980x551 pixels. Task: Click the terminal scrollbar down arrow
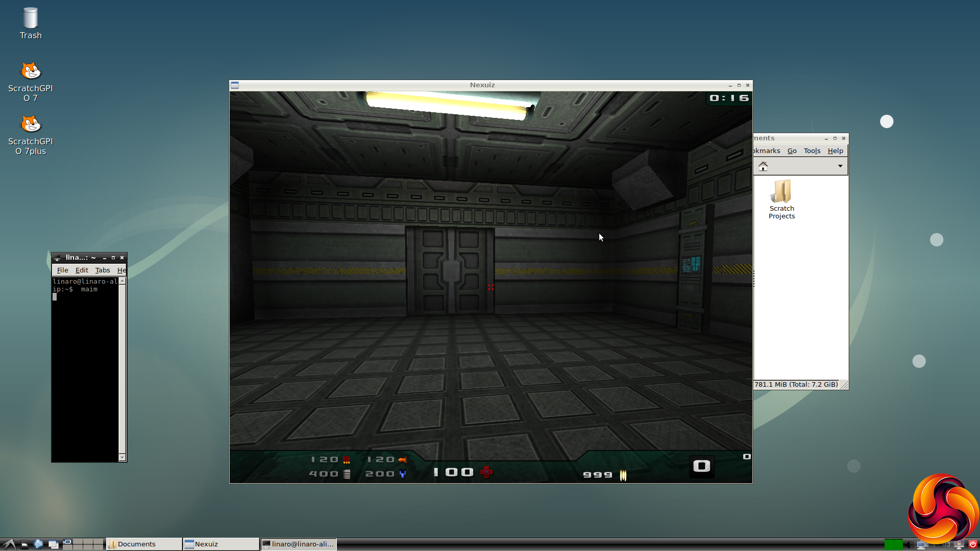click(122, 457)
